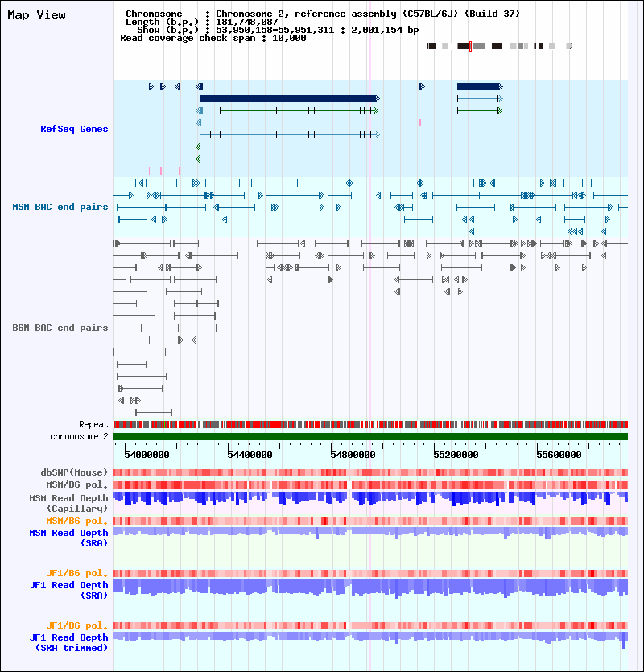Open the MSM Read Depth (SRA) link
644x672 pixels.
[x=68, y=538]
